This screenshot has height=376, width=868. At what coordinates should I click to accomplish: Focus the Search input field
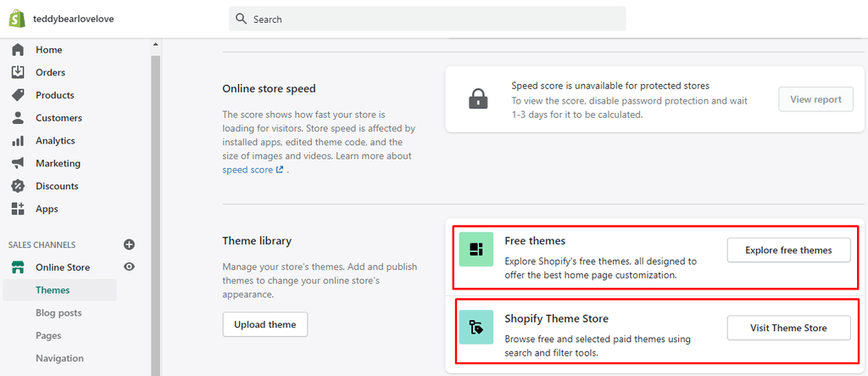tap(427, 19)
